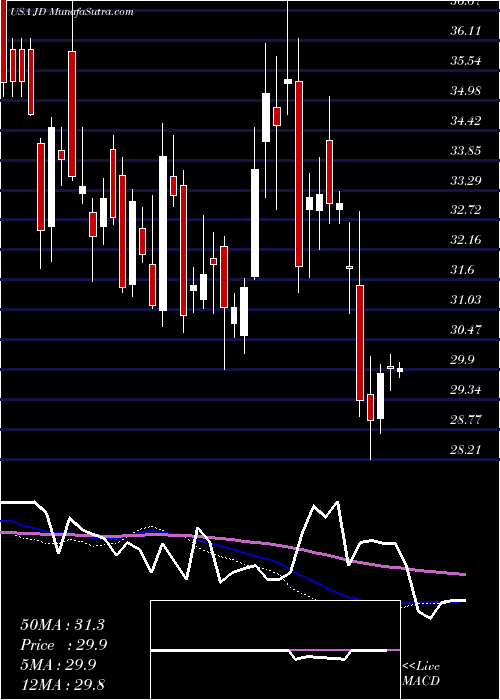
Task: Click the 50MA : 31.3 readout
Action: click(62, 625)
